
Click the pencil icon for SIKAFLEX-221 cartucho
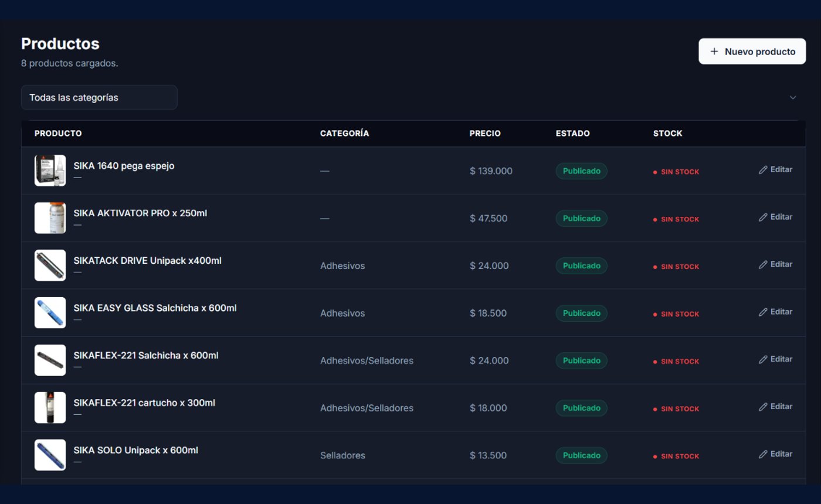point(763,407)
